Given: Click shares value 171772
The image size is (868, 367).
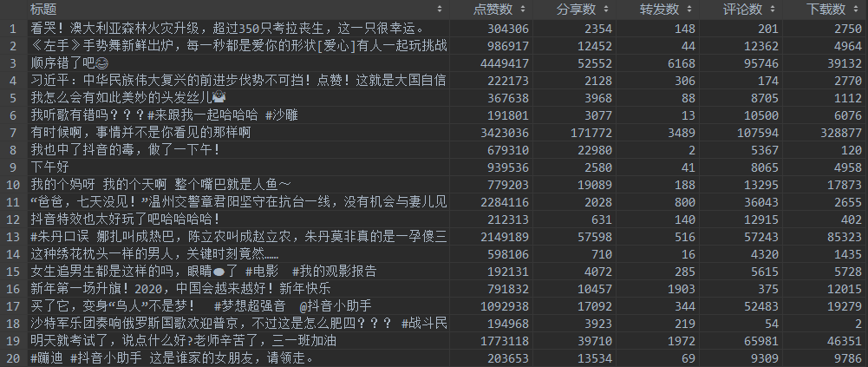Looking at the screenshot, I should [591, 132].
